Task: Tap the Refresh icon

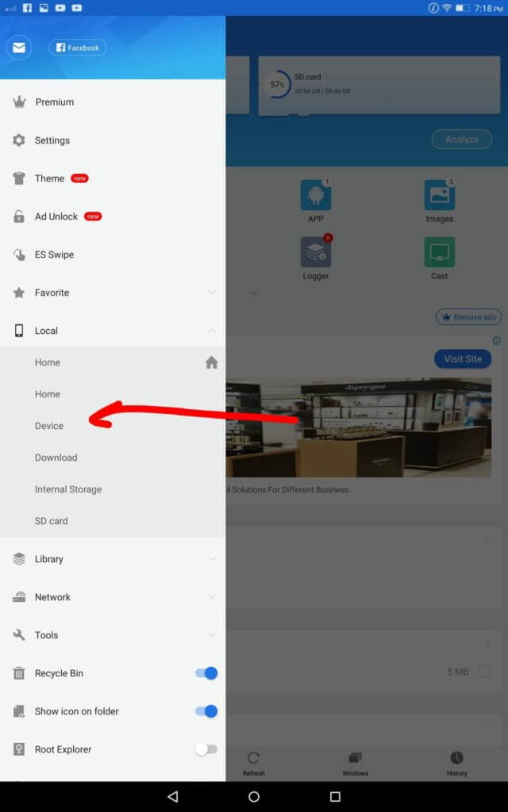Action: (253, 758)
